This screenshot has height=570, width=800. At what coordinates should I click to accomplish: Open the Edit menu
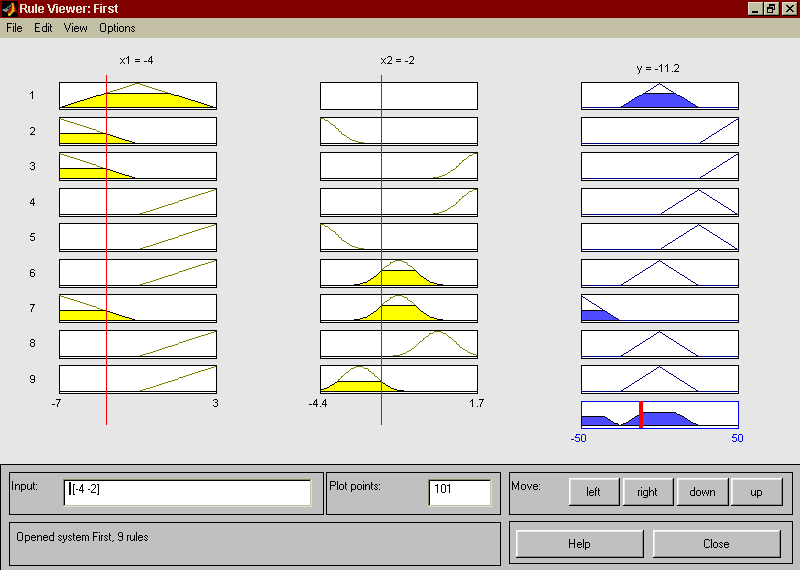pyautogui.click(x=43, y=28)
